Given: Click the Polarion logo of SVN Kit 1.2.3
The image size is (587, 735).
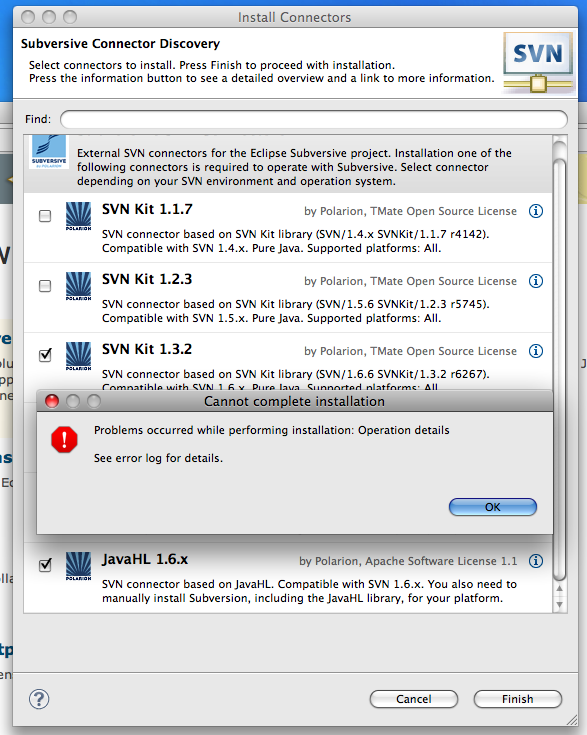Looking at the screenshot, I should [78, 286].
